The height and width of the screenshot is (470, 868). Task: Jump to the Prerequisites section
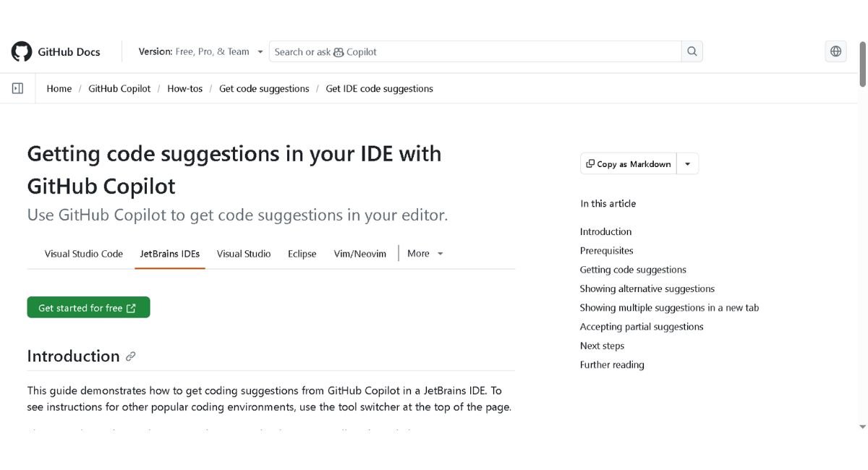[x=606, y=251]
